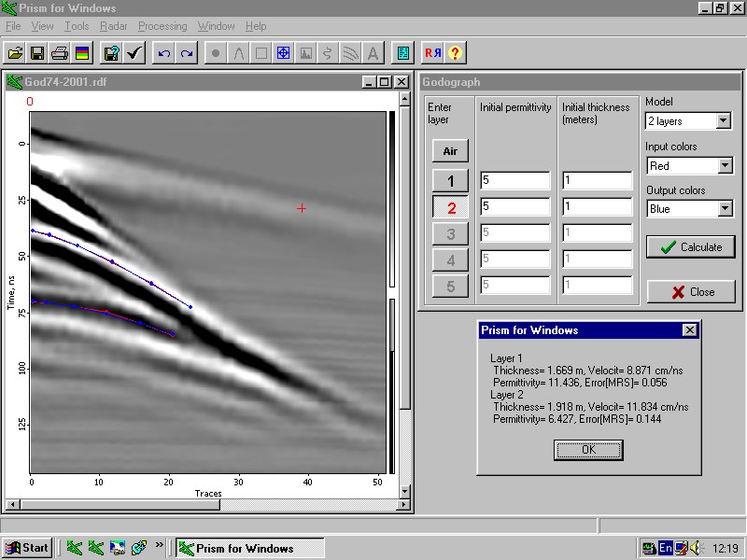This screenshot has height=560, width=747.
Task: Expand the Input colors Red dropdown
Action: [725, 166]
